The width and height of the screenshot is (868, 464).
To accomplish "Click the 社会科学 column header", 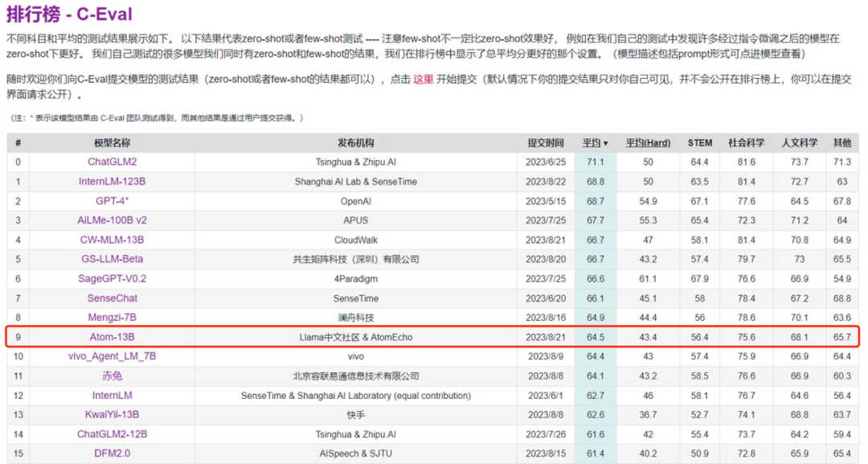I will 746,143.
